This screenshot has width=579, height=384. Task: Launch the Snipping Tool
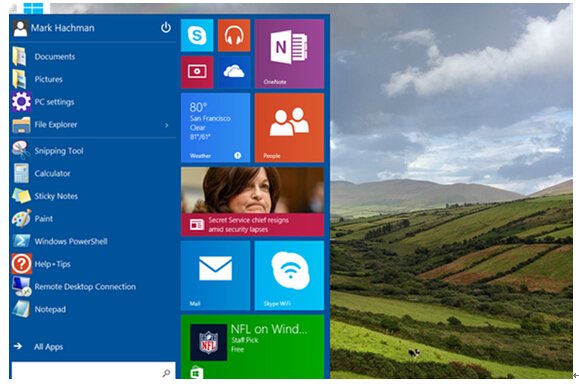click(x=93, y=151)
